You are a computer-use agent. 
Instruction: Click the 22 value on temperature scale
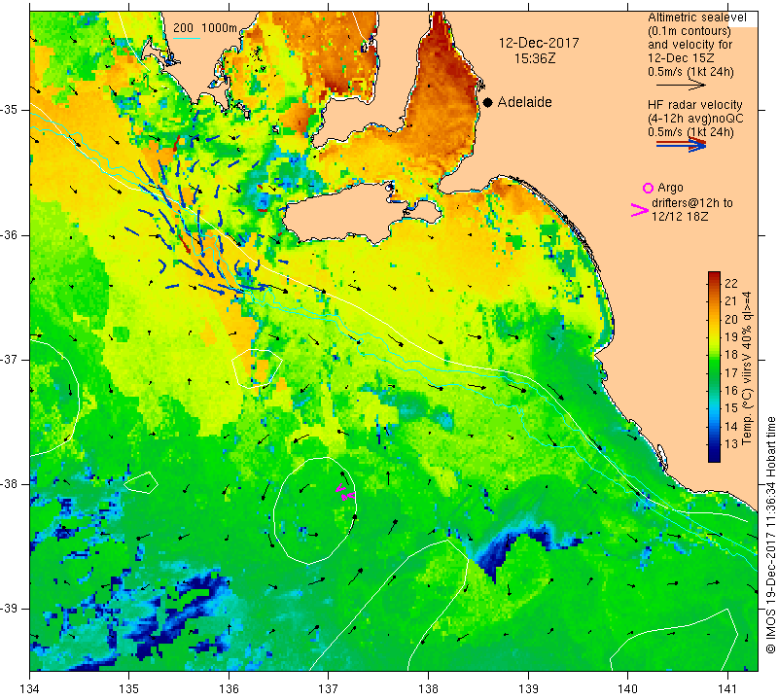731,283
